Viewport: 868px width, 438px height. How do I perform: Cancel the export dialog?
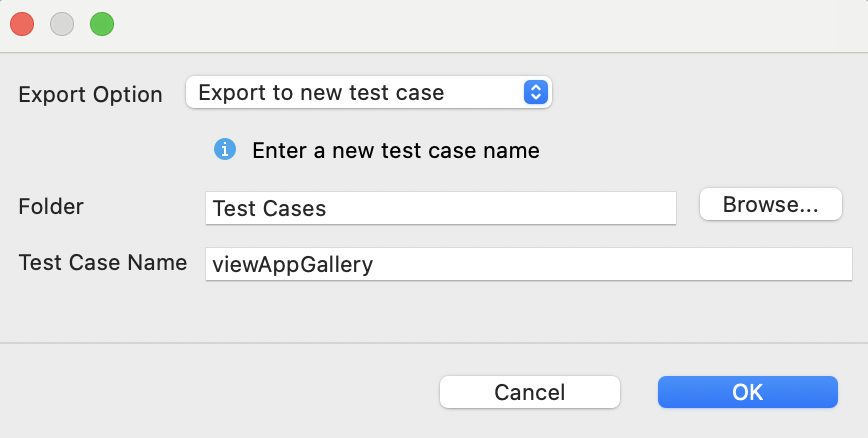point(530,392)
